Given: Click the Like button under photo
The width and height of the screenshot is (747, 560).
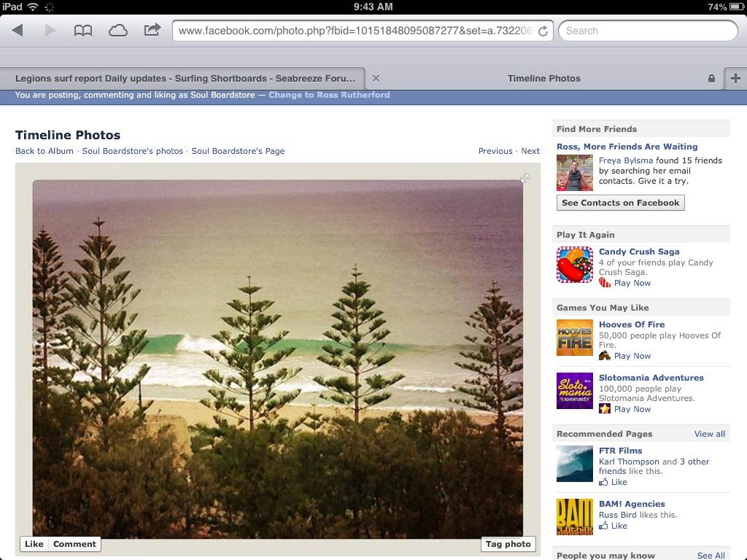Looking at the screenshot, I should point(34,544).
